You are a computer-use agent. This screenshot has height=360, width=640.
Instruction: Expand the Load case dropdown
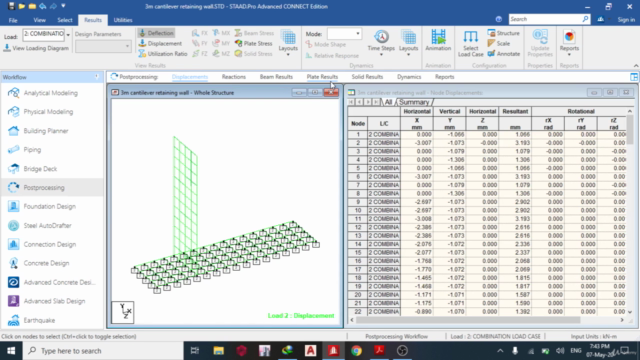[68, 35]
